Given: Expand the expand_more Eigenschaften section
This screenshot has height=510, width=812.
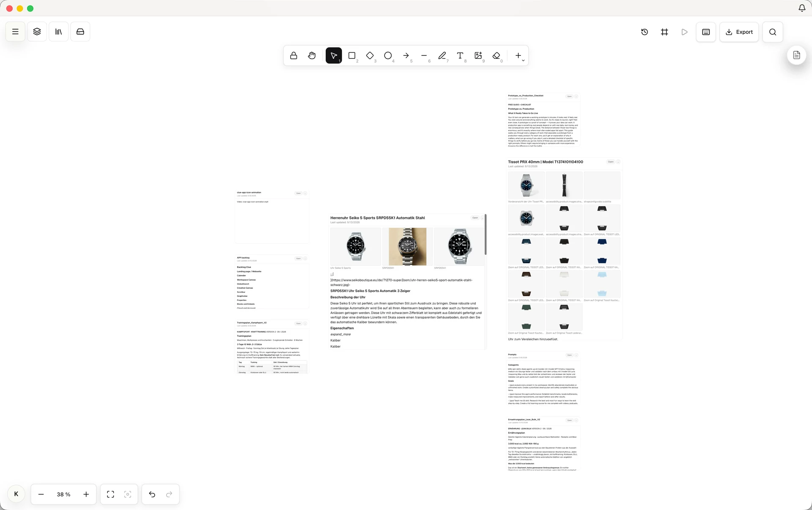Looking at the screenshot, I should (x=340, y=334).
